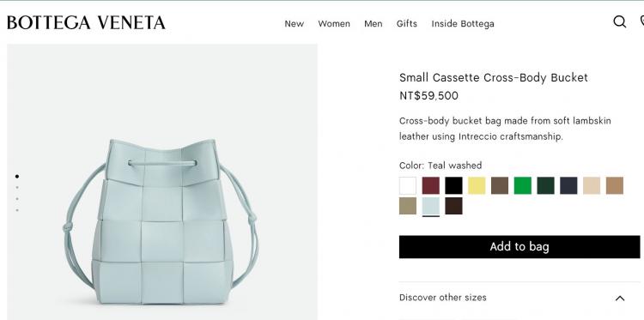
Task: Open the search magnifier icon
Action: point(619,21)
